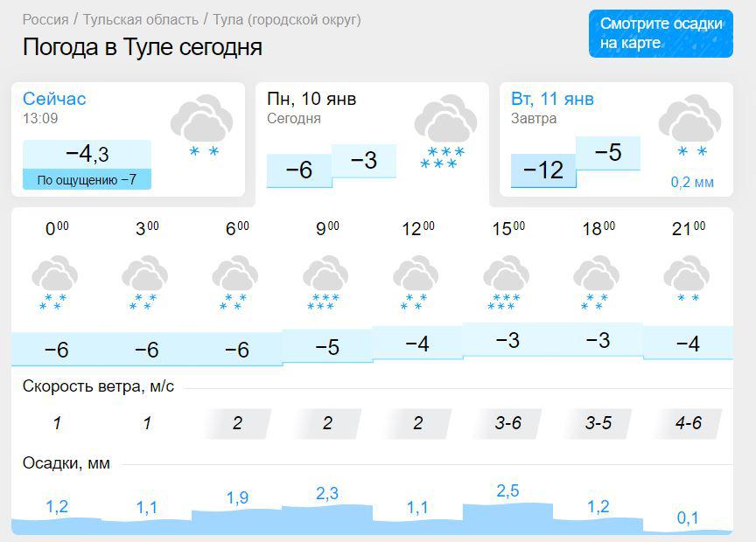Click the snow cloud icon in Сейчас card
Screen dimensions: 756x542
coord(201,126)
